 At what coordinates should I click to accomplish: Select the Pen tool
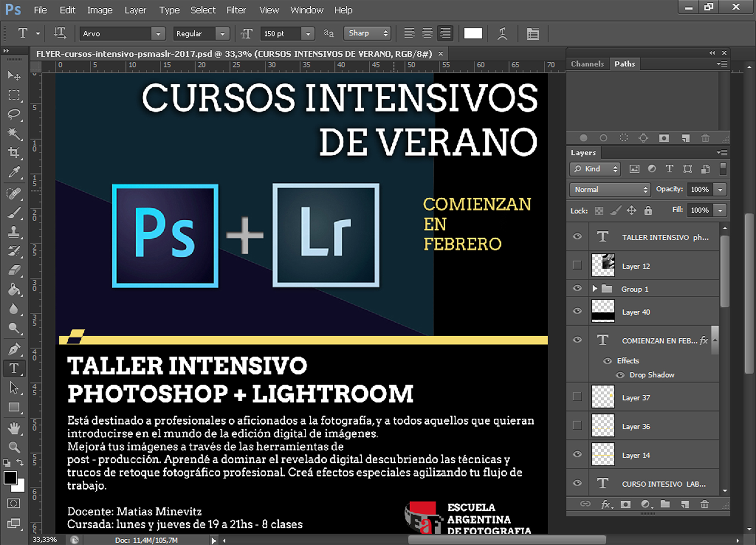14,349
